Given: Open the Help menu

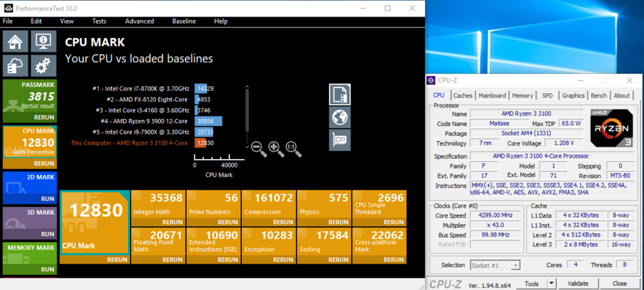Looking at the screenshot, I should [220, 21].
